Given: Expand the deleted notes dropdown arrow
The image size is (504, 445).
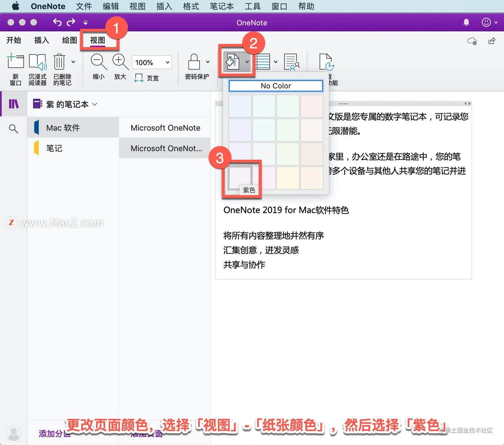Looking at the screenshot, I should coord(73,62).
